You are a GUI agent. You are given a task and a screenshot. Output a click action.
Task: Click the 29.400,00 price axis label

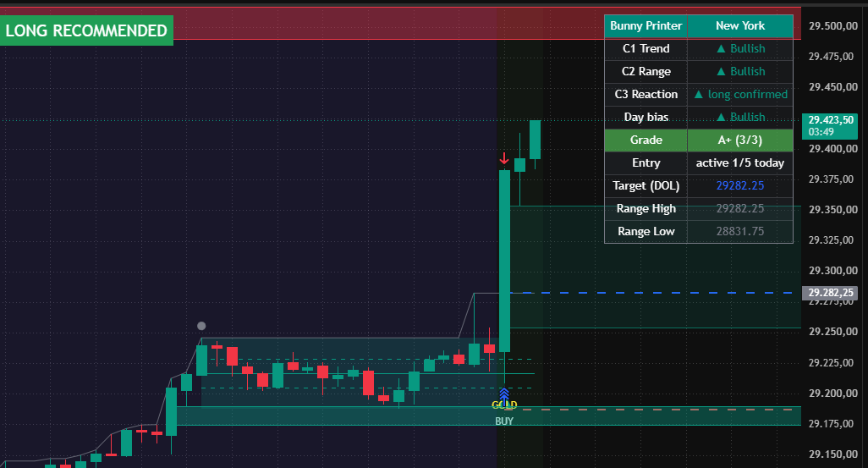(x=832, y=148)
